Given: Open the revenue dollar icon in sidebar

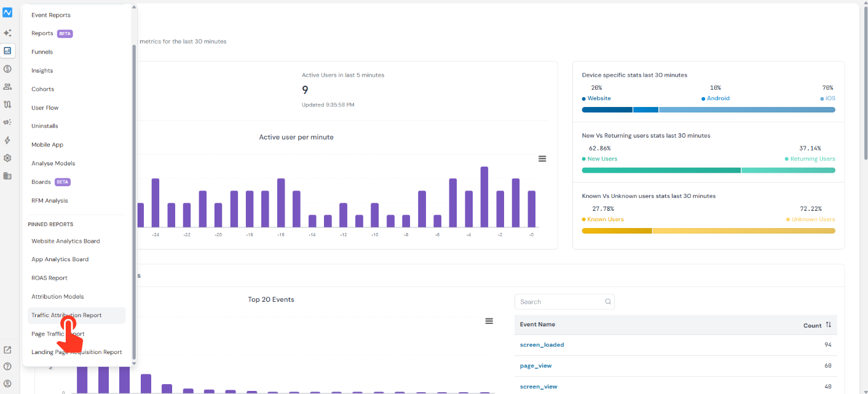Looking at the screenshot, I should click(x=7, y=69).
